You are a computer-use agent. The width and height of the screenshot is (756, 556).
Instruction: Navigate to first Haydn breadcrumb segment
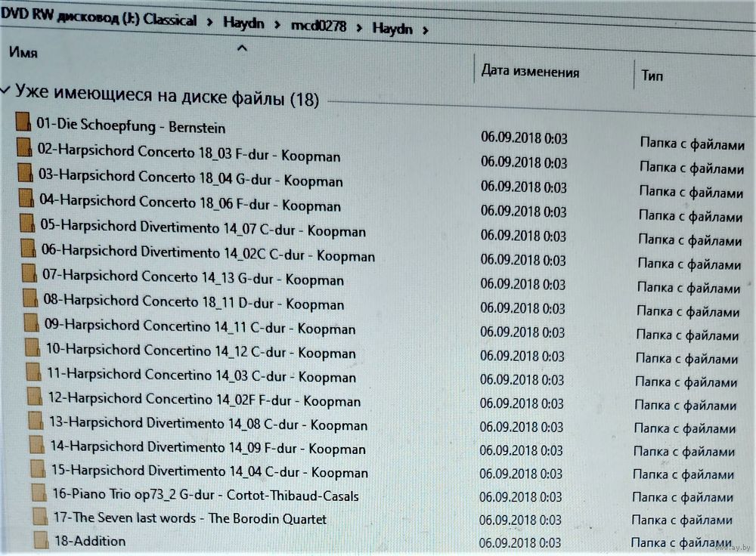coord(243,23)
